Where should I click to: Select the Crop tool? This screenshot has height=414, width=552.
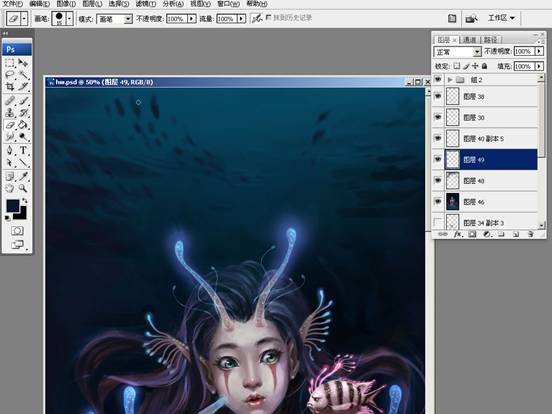pyautogui.click(x=10, y=86)
